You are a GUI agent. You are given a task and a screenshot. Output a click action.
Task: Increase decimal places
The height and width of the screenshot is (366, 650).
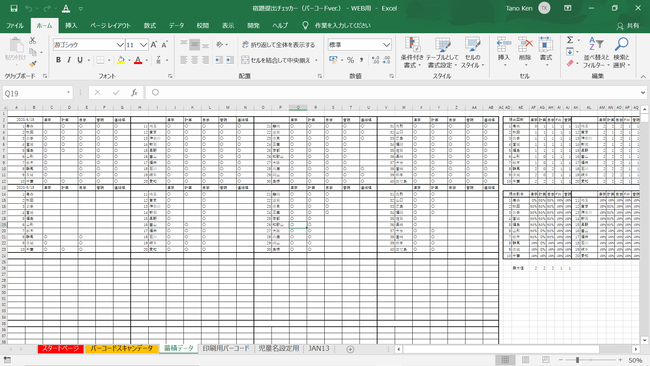pyautogui.click(x=375, y=60)
